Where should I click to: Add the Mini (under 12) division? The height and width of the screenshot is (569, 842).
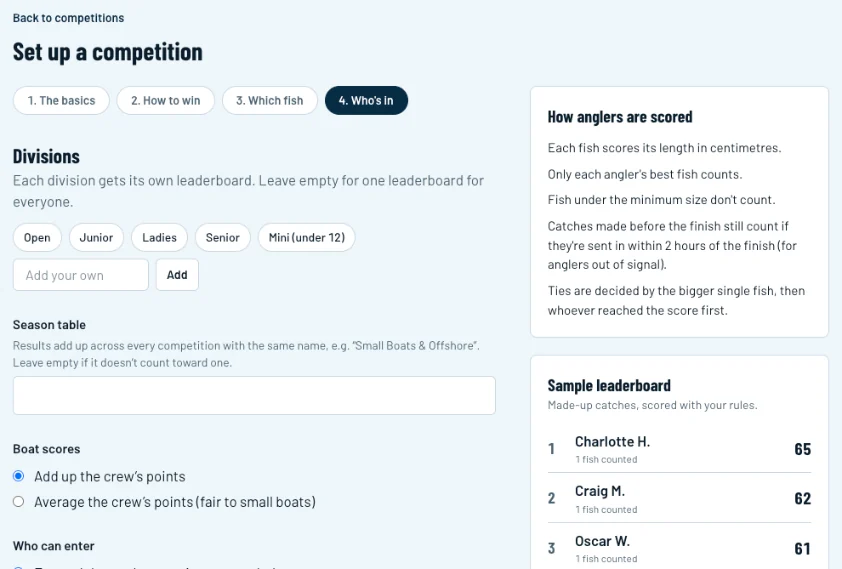pyautogui.click(x=307, y=237)
